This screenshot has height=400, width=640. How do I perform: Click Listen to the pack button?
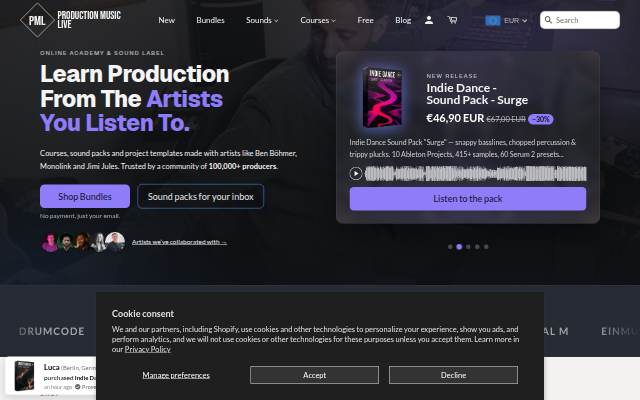468,199
